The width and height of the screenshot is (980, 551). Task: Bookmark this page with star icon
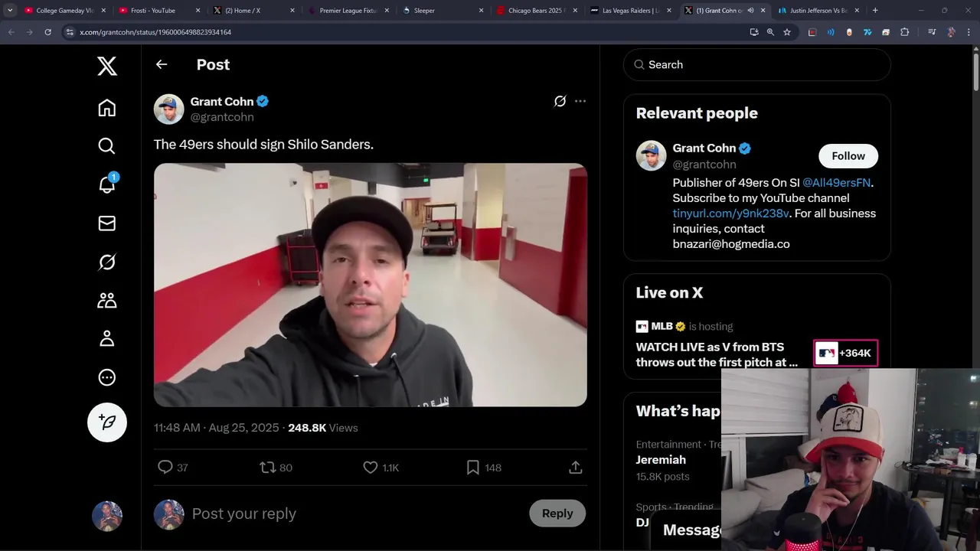coord(787,32)
